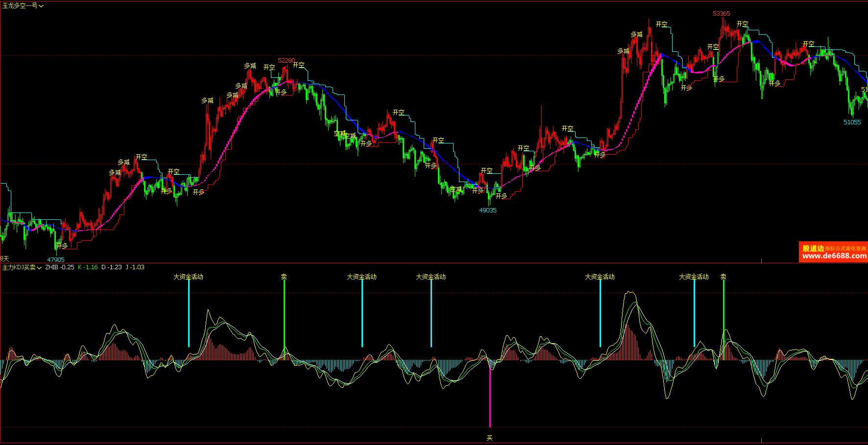This screenshot has height=445, width=868.
Task: Click the 8天 period label
Action: tap(5, 258)
